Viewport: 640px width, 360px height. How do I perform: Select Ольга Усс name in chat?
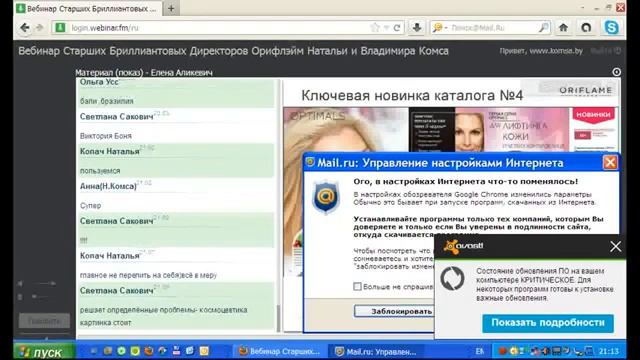tap(99, 82)
